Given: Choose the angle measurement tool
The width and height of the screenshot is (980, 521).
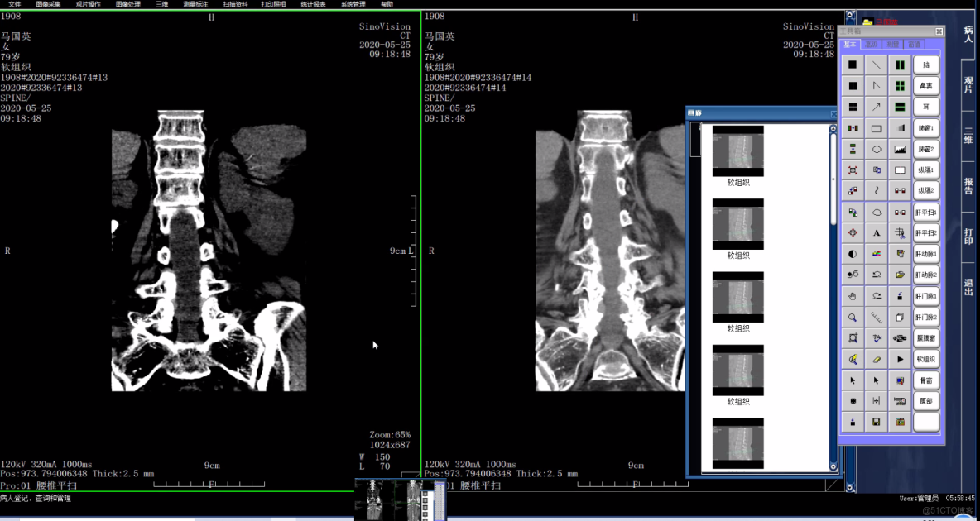Looking at the screenshot, I should click(877, 85).
